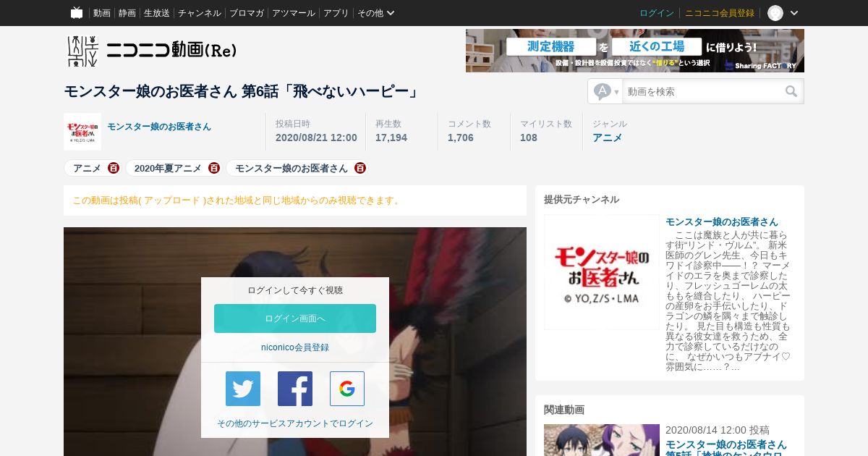Select the 2020年夏アニメ tag

168,168
